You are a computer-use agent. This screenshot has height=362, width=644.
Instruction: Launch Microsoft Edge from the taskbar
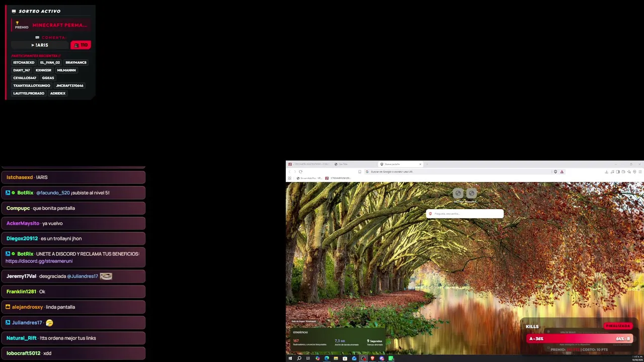point(327,358)
